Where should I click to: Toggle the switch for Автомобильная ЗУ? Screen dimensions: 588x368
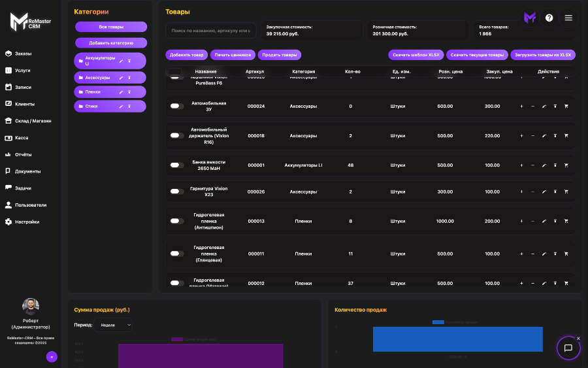[x=176, y=106]
